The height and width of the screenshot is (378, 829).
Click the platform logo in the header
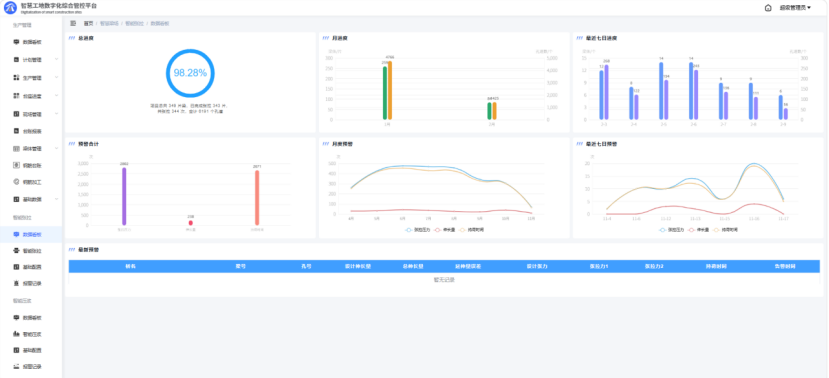tap(11, 7)
